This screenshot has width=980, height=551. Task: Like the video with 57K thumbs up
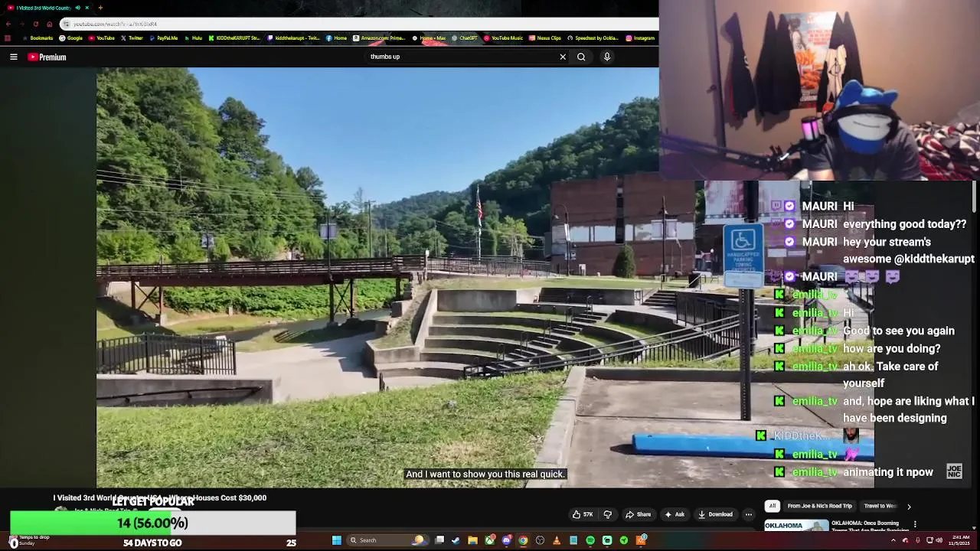(583, 514)
